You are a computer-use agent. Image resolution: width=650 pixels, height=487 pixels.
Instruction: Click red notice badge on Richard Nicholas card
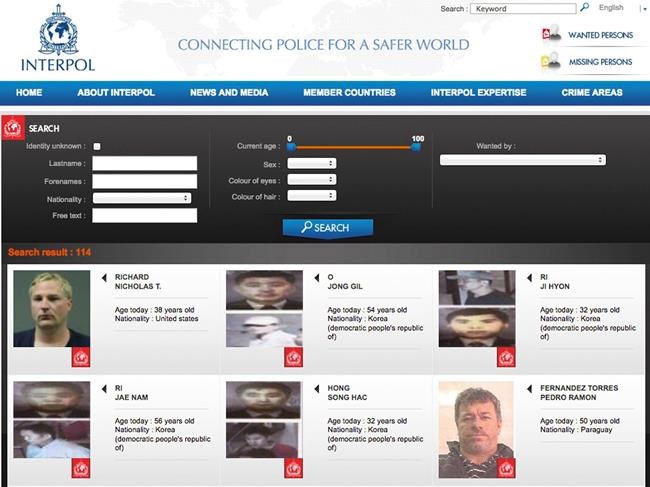click(x=80, y=357)
